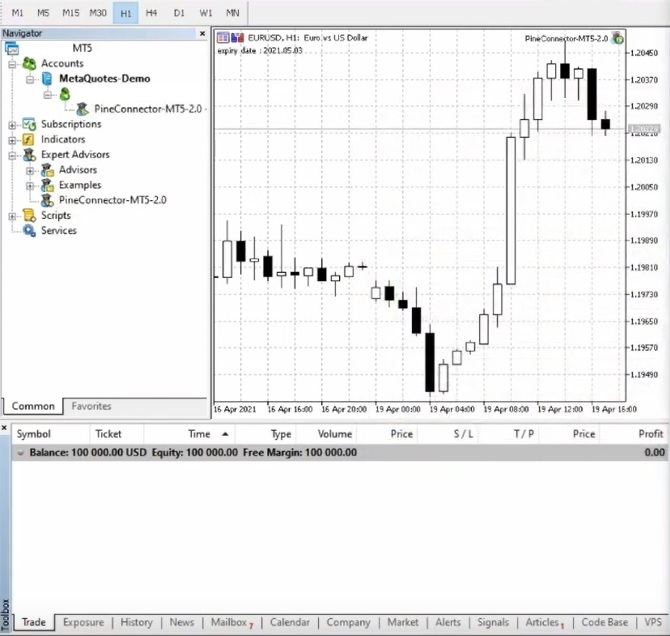Click the Advisors folder icon
The image size is (670, 636).
click(x=47, y=170)
